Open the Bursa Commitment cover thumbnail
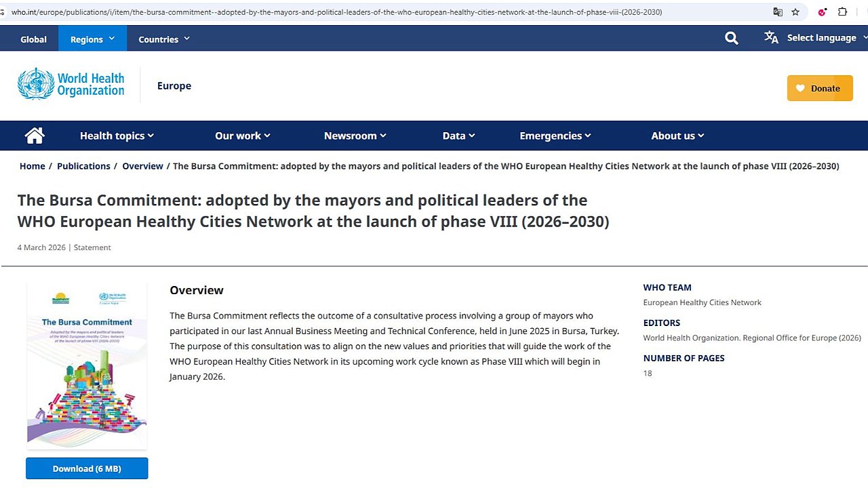 tap(87, 366)
